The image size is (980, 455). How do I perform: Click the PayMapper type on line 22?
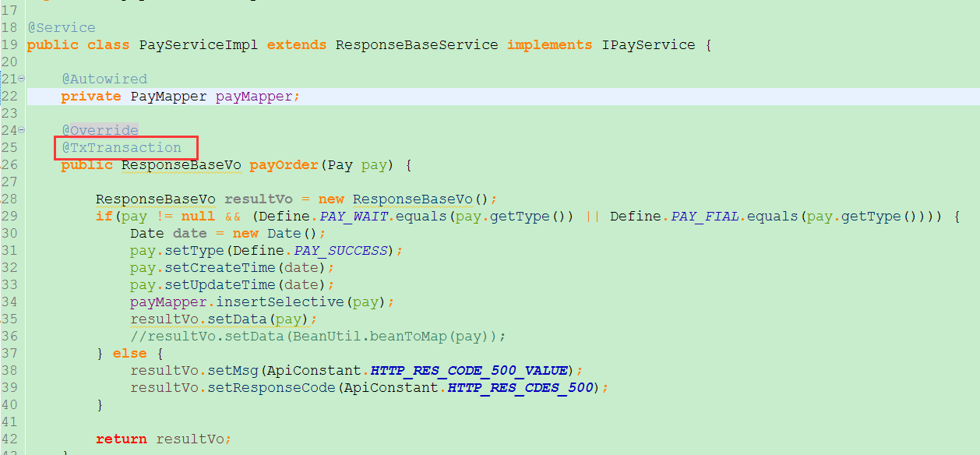coord(168,96)
